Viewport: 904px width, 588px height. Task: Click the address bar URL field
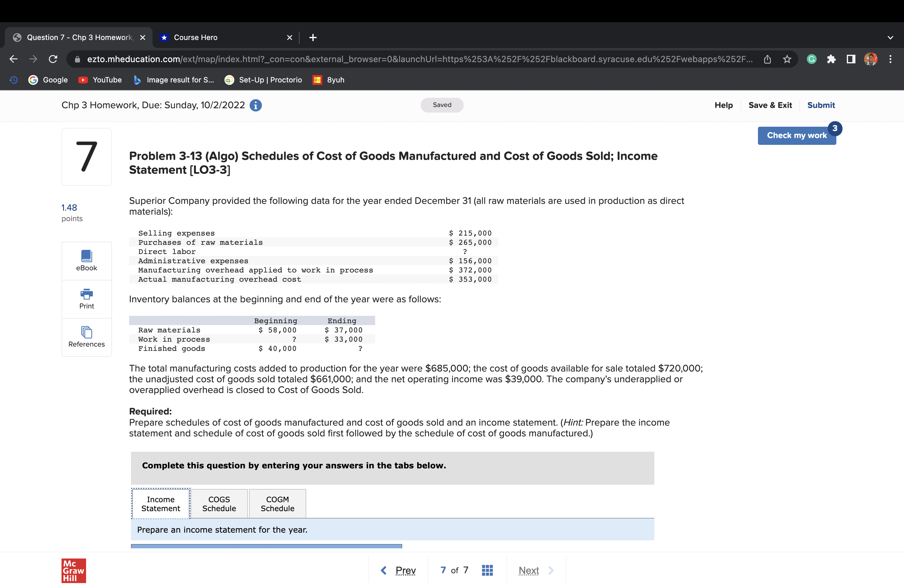point(418,59)
